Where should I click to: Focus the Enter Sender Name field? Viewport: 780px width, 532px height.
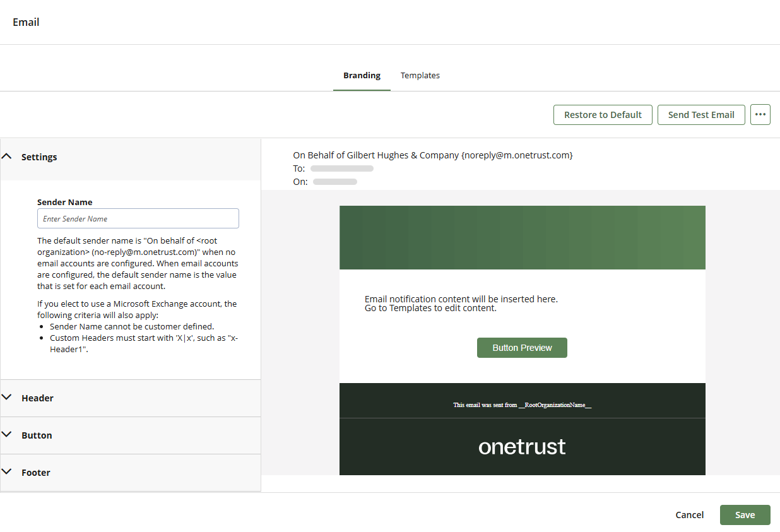pyautogui.click(x=138, y=218)
